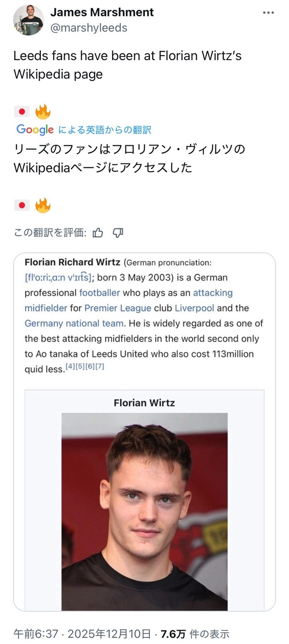Open the 'attacking midfielder' link
This screenshot has width=289, height=644.
(x=212, y=292)
